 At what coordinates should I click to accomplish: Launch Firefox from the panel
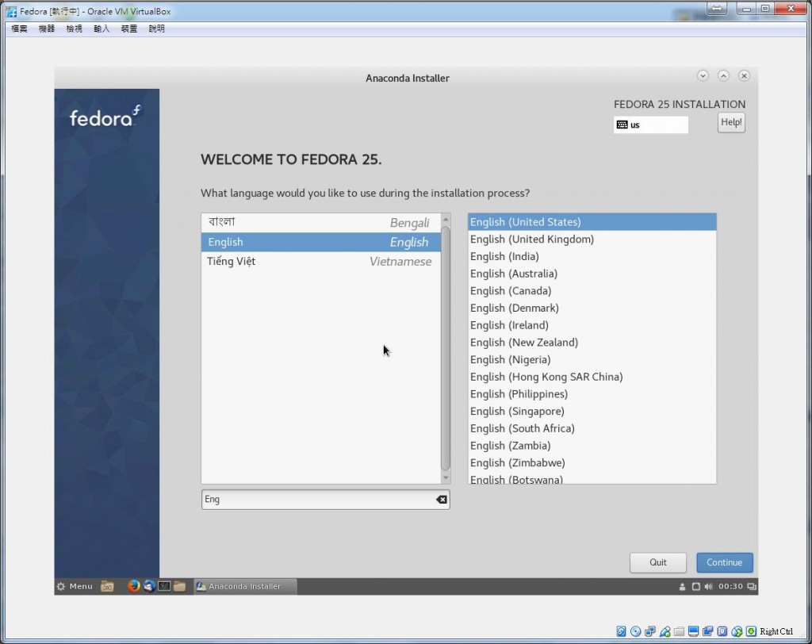(133, 586)
